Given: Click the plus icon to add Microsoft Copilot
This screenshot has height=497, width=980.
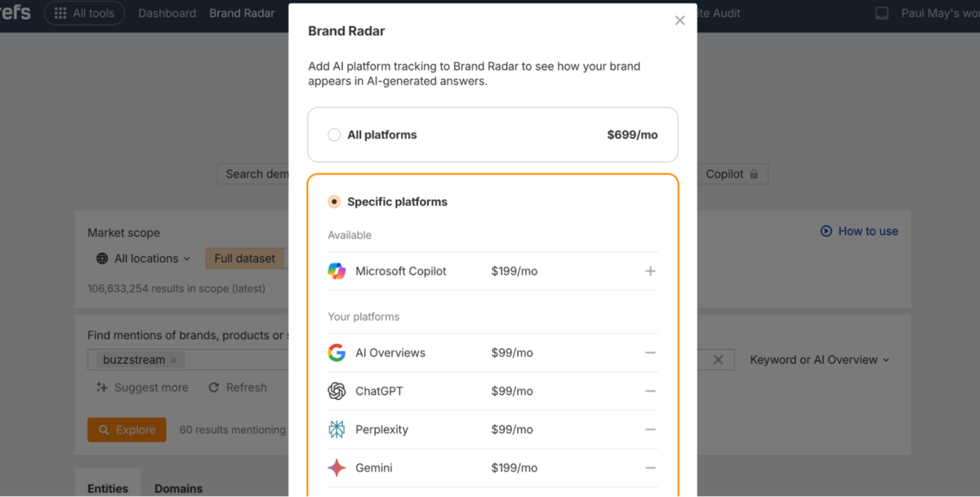Looking at the screenshot, I should [650, 270].
